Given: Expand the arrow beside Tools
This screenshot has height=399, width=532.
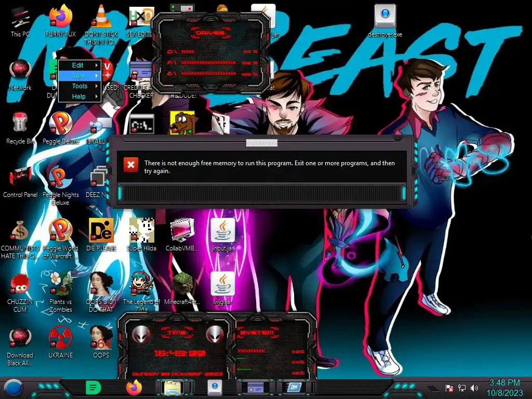Looking at the screenshot, I should 96,86.
